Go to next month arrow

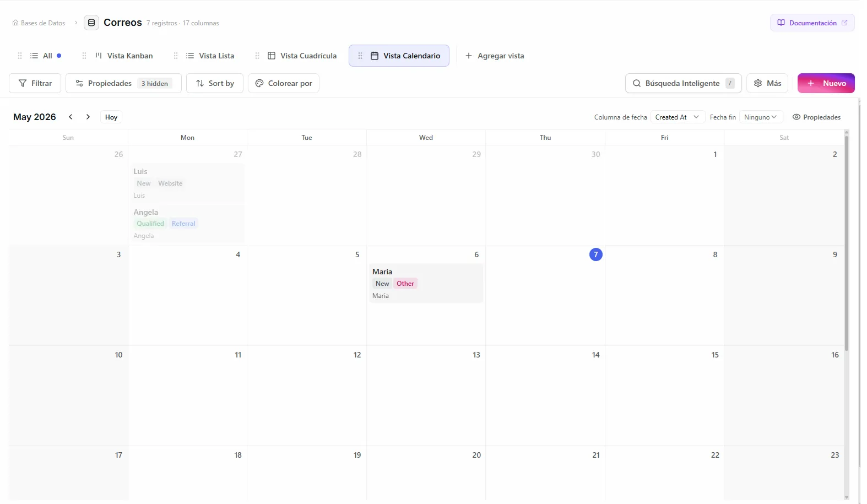[x=88, y=117]
